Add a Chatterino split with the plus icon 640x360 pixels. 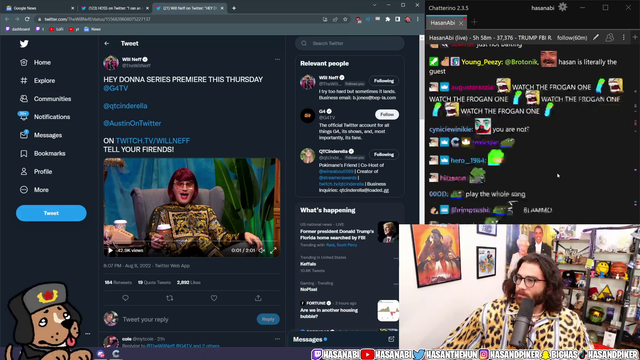(635, 38)
